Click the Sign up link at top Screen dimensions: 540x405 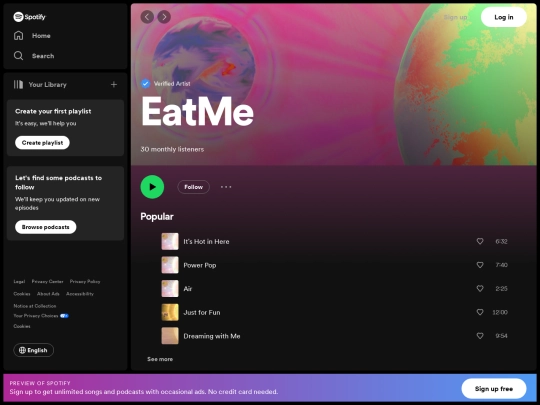coord(455,17)
